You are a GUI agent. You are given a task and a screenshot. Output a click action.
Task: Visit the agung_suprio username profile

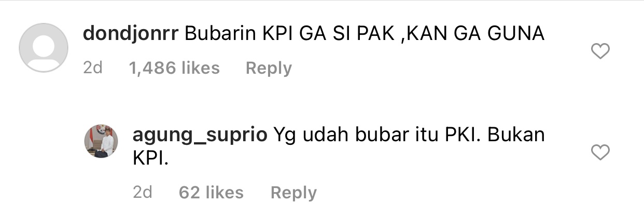coord(200,135)
